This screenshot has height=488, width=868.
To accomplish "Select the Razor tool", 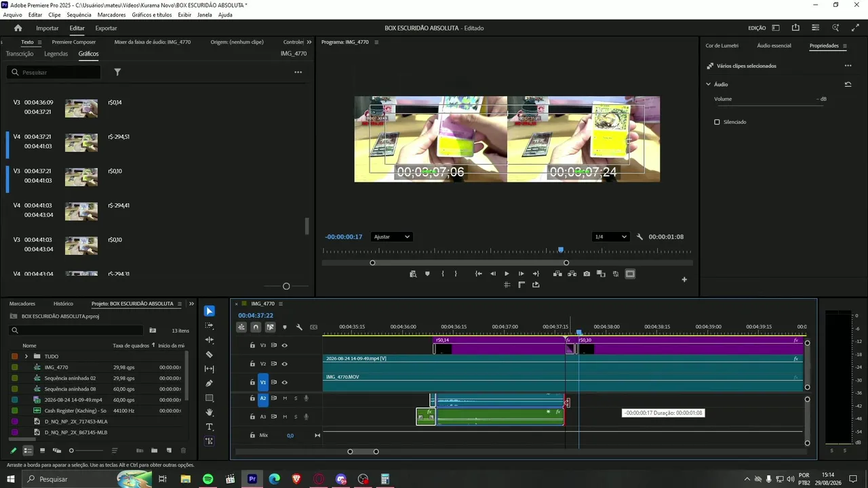I will 210,354.
